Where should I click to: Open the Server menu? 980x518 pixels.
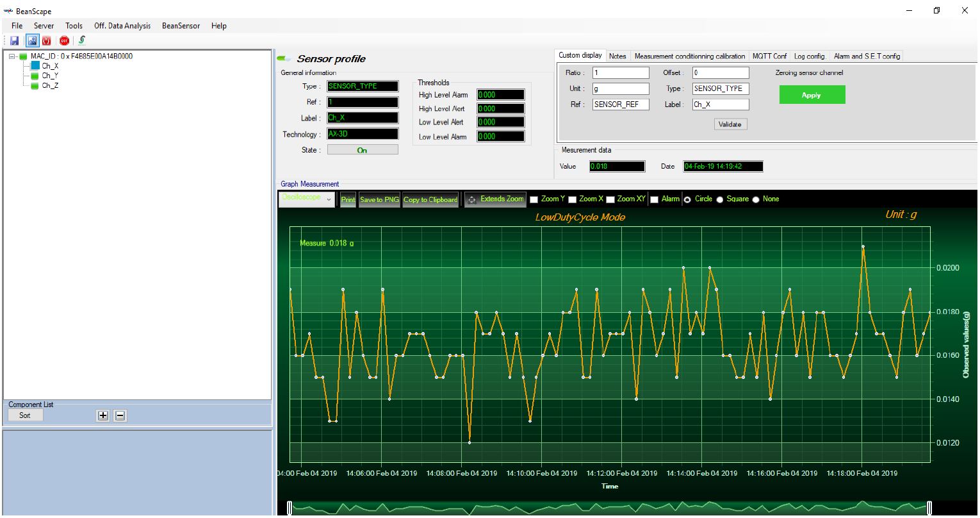44,26
